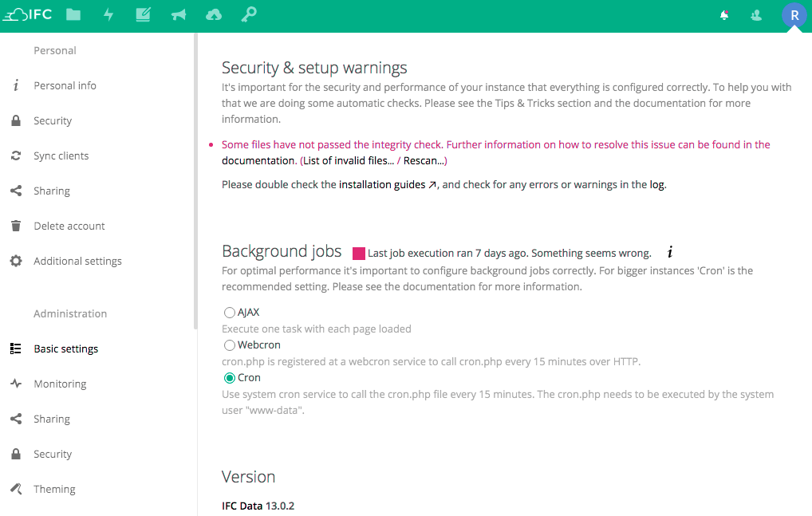Viewport: 812px width, 516px height.
Task: Open the Activity lightning bolt icon
Action: [x=108, y=14]
